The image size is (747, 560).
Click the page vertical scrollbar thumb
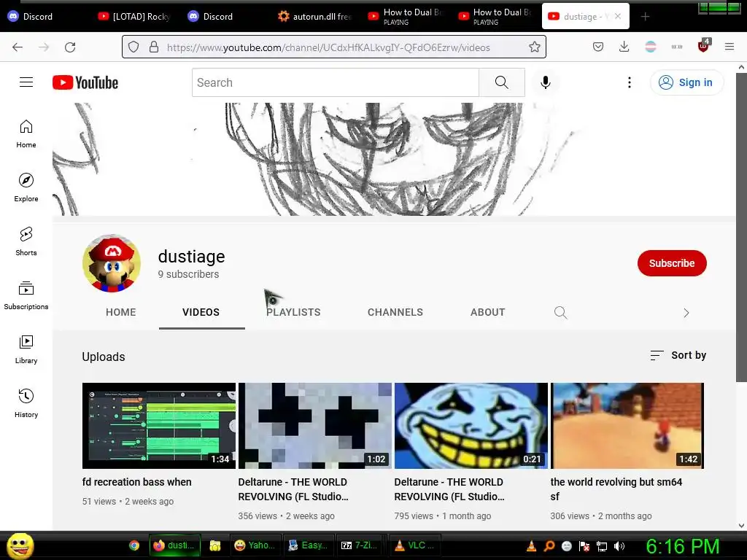741,227
